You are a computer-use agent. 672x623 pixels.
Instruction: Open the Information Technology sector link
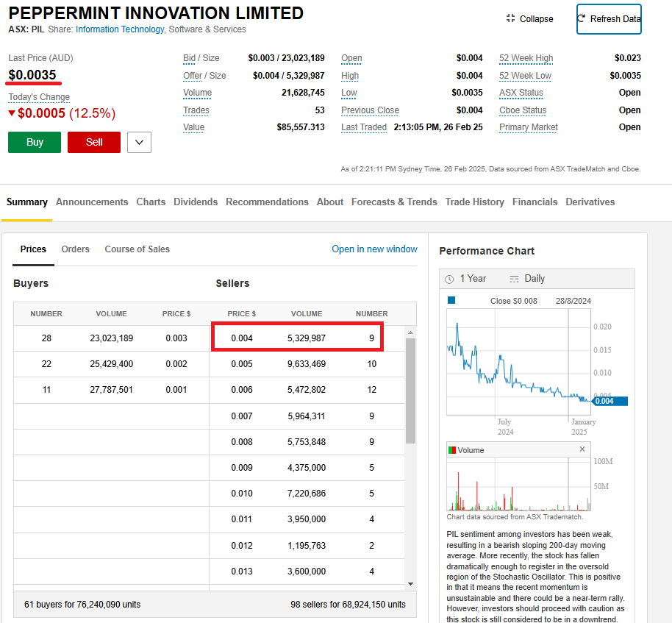click(x=120, y=29)
